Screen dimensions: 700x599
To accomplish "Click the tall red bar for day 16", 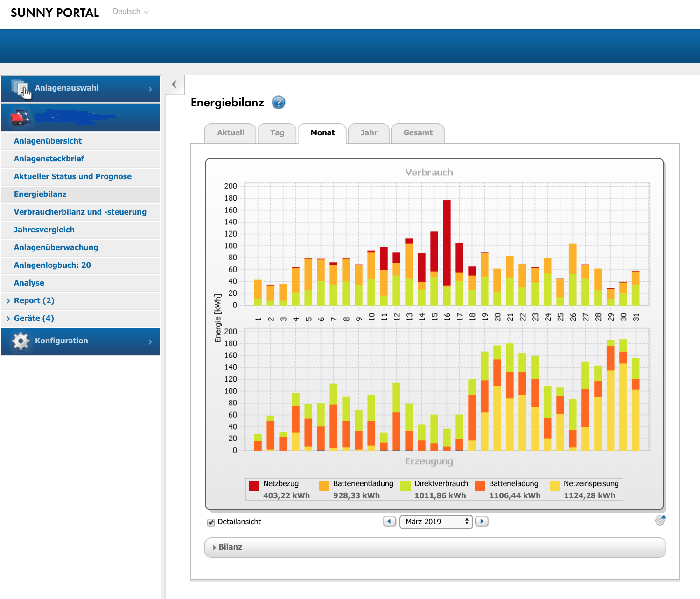I will click(x=447, y=242).
